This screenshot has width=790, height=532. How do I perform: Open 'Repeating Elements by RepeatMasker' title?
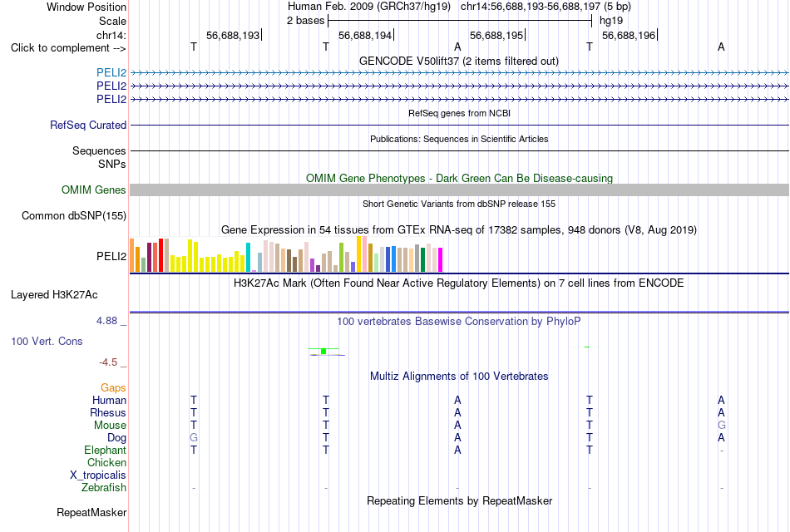click(459, 500)
